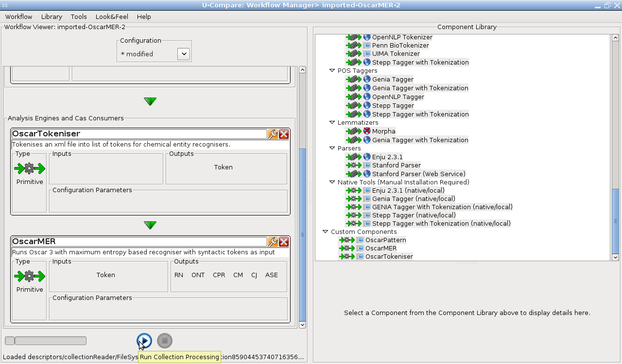622x364 pixels.
Task: Select Enju 2.3.1 (native/local) component
Action: [x=408, y=190]
